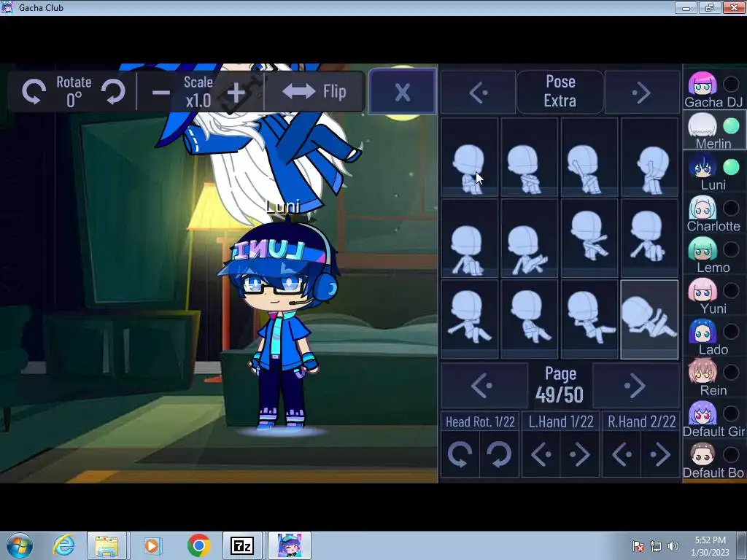Screen dimensions: 747x560
Task: Select second pose in middle row
Action: click(530, 238)
